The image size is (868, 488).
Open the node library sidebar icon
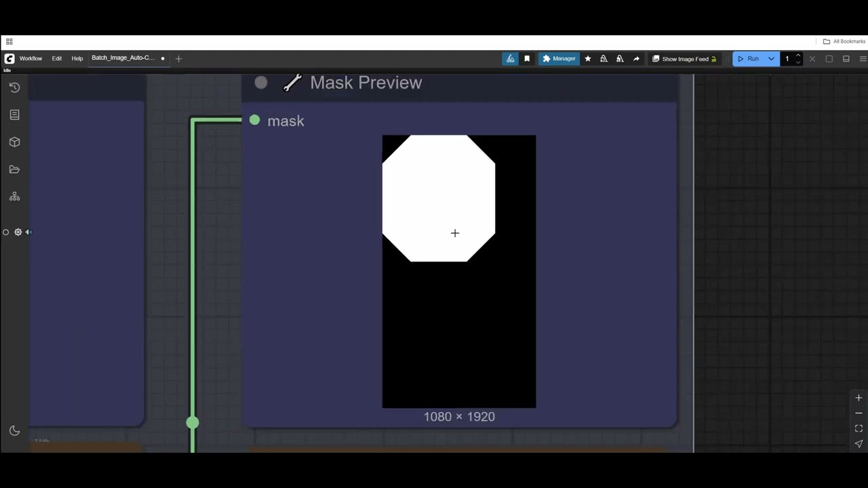(x=14, y=115)
